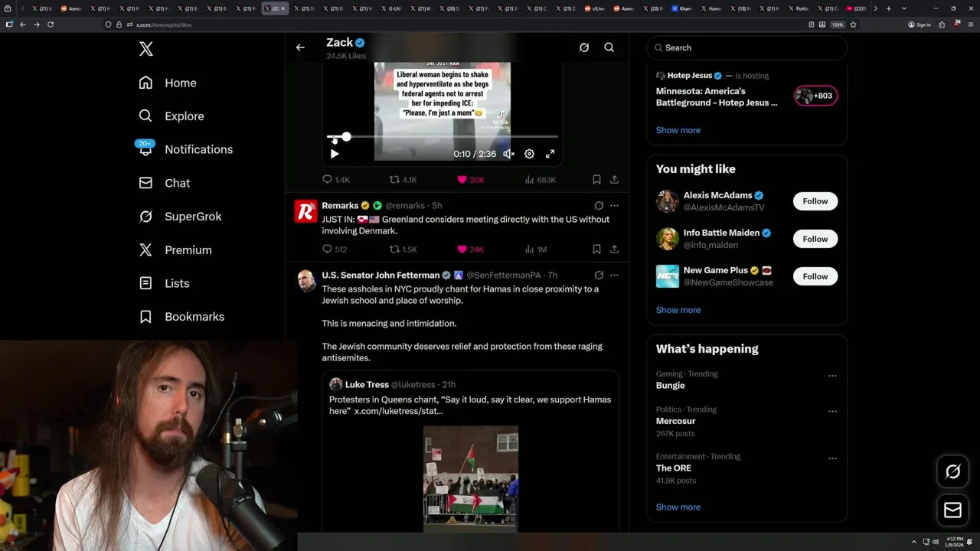
Task: Show more trends under What's happening
Action: coord(678,507)
